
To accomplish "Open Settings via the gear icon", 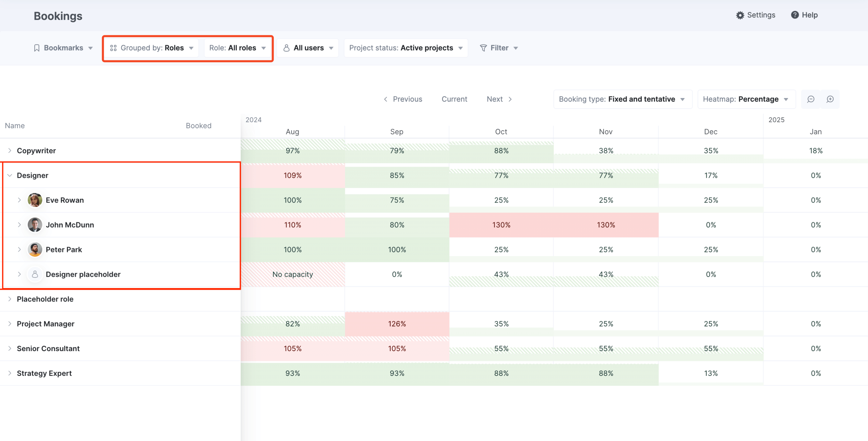I will pyautogui.click(x=740, y=15).
